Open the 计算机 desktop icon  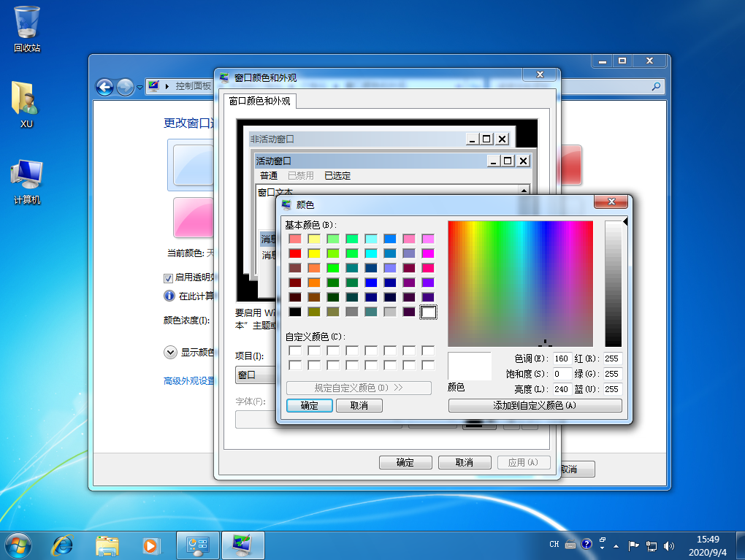pos(26,180)
